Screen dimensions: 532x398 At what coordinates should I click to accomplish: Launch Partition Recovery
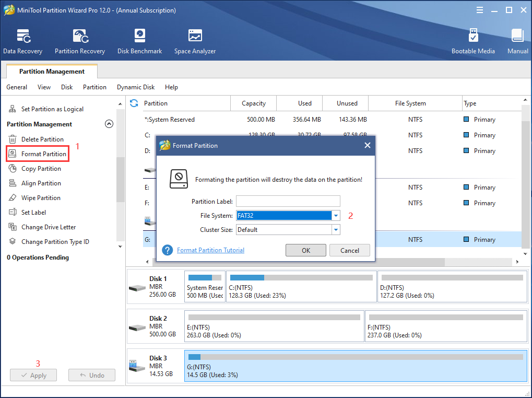(80, 41)
